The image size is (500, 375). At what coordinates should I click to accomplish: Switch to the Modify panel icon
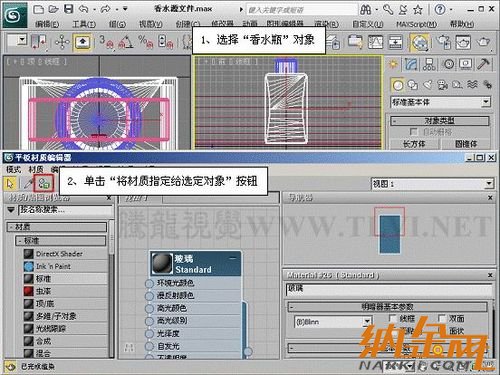(x=411, y=64)
